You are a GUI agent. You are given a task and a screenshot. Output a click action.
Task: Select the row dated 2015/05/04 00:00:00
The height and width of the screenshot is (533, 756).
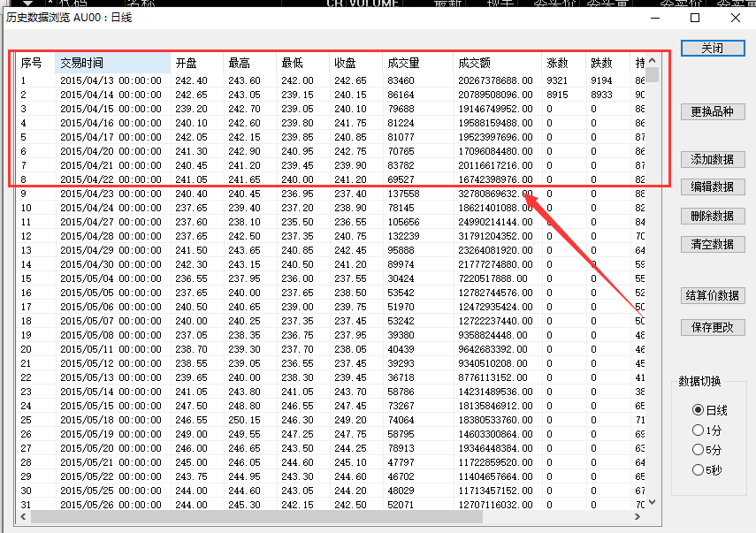[x=331, y=278]
